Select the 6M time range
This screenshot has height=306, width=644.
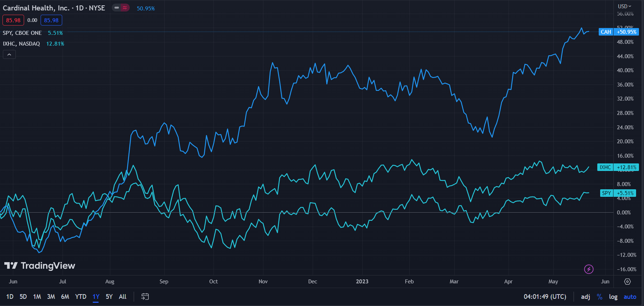click(x=65, y=297)
